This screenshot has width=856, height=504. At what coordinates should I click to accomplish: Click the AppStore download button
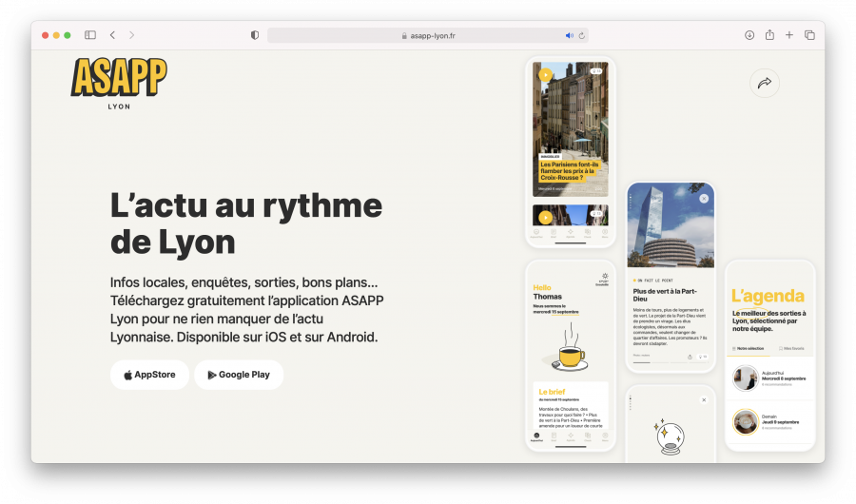point(149,375)
